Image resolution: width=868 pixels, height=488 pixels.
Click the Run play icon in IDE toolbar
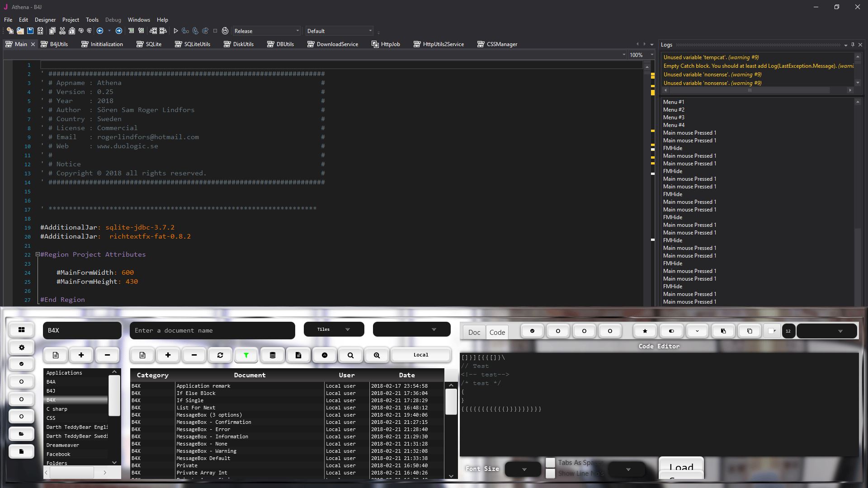pos(176,31)
